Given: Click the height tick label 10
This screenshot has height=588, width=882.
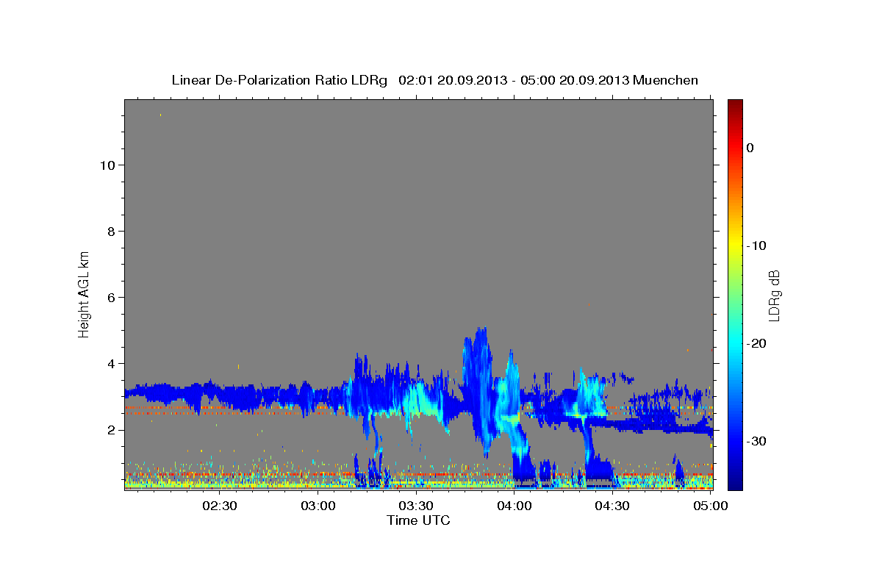Looking at the screenshot, I should [107, 165].
